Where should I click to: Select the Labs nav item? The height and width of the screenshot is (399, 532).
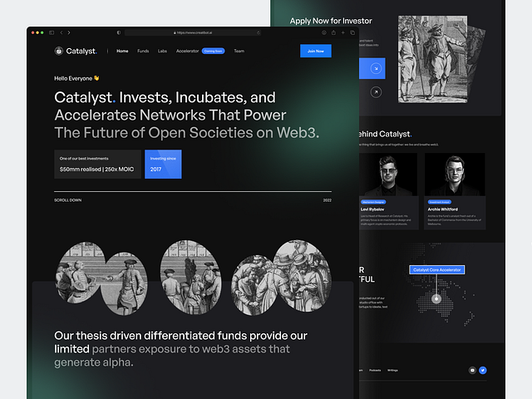(x=163, y=51)
